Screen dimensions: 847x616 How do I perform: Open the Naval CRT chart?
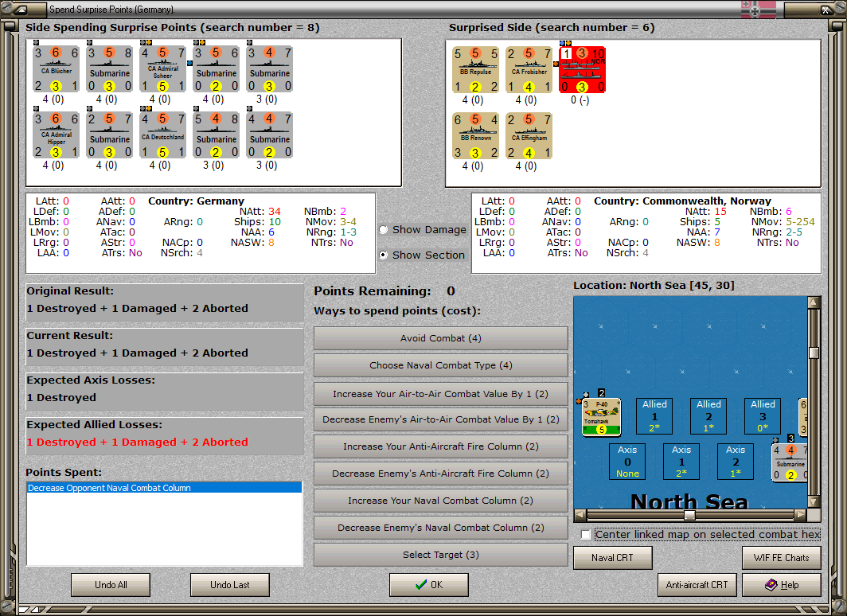coord(613,558)
